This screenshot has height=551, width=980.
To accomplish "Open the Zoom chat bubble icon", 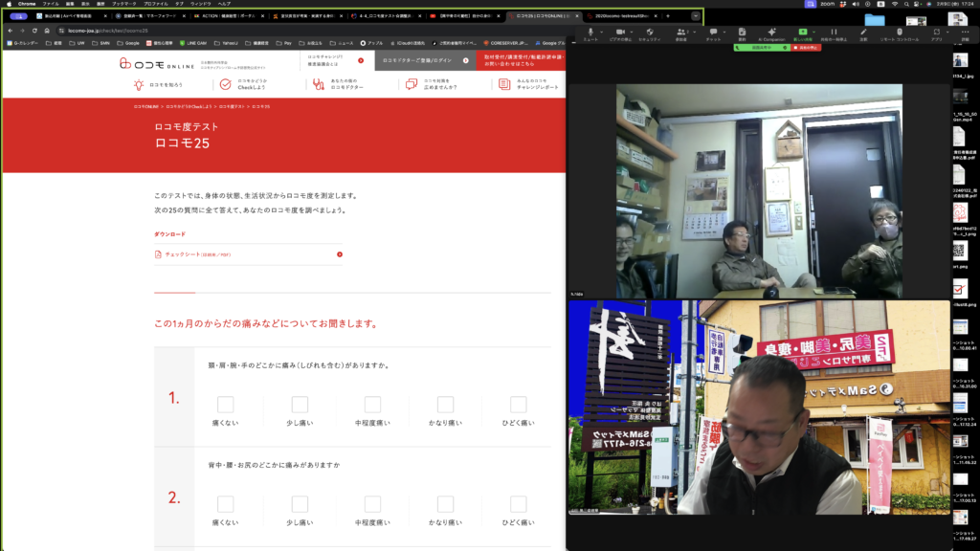I will [x=713, y=32].
